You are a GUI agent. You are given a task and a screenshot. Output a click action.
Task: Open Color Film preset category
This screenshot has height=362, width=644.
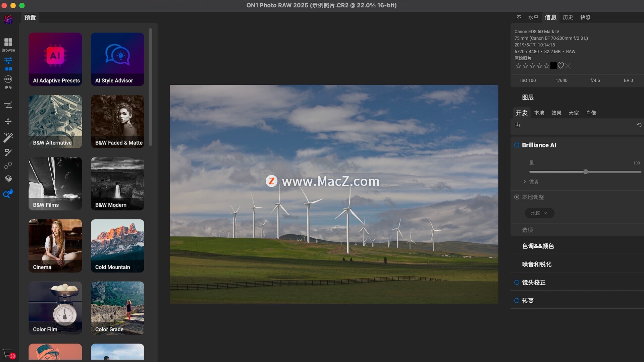55,308
